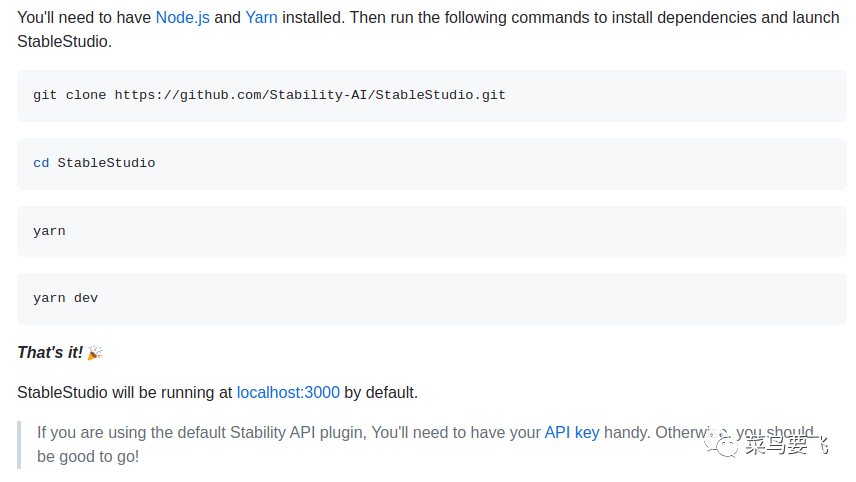Viewport: 856px width, 482px height.
Task: Click the standalone 'yarn' command line
Action: pyautogui.click(x=49, y=231)
